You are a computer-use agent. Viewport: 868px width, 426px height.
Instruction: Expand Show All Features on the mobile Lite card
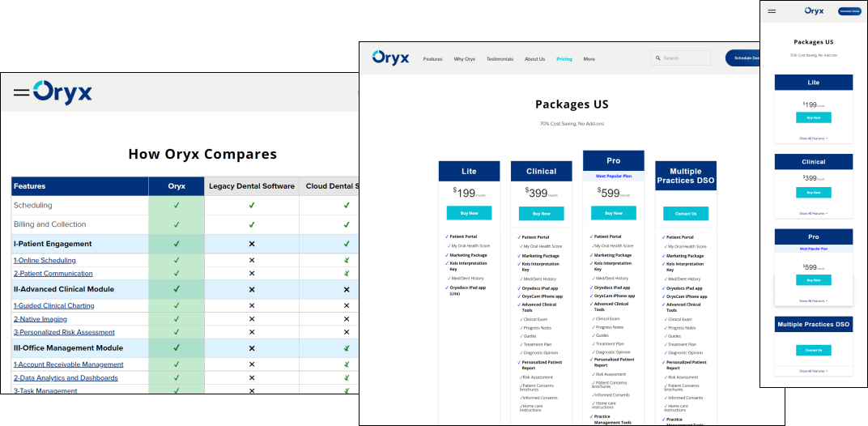[x=813, y=138]
